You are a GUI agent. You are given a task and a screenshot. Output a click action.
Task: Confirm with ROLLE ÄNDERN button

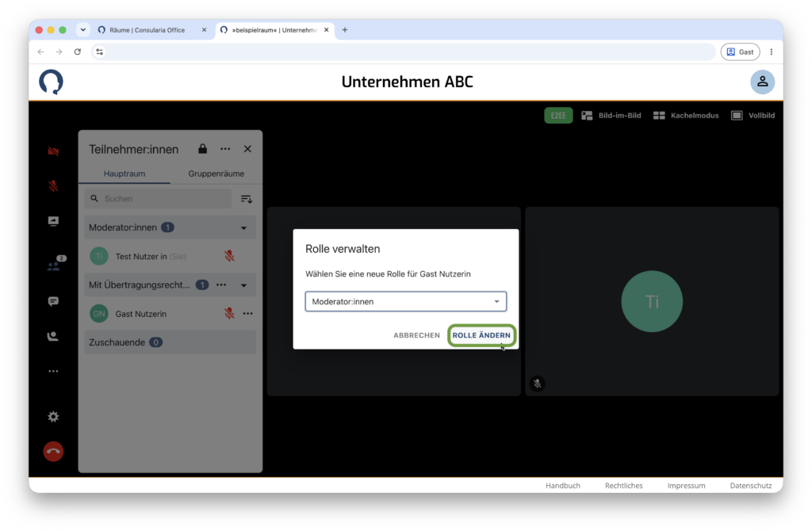click(x=481, y=335)
